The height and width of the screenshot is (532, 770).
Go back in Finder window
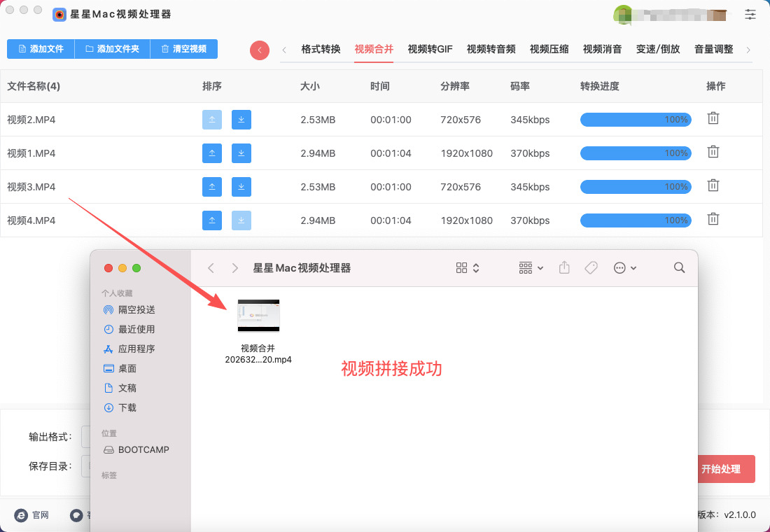point(211,267)
